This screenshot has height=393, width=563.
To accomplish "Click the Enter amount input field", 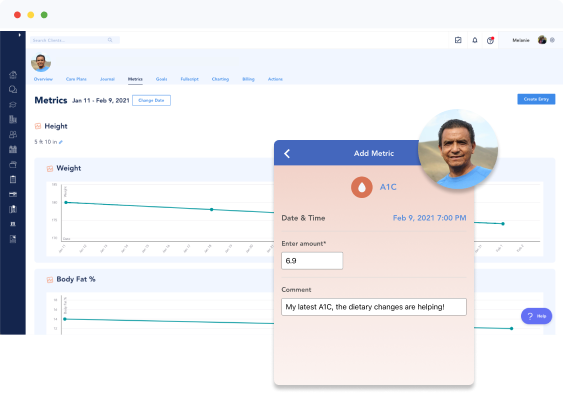I will pyautogui.click(x=312, y=261).
